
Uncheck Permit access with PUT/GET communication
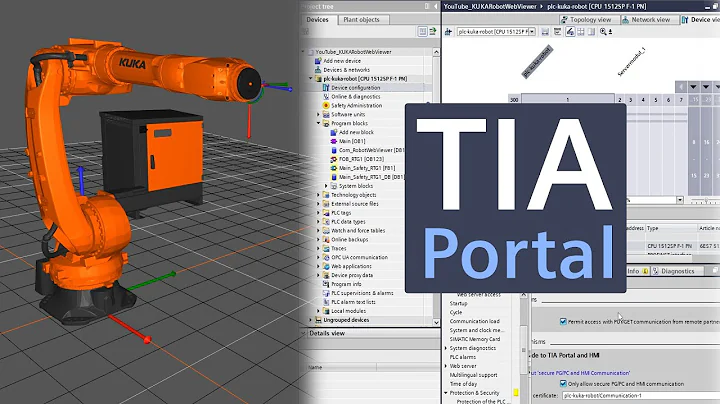click(x=563, y=321)
